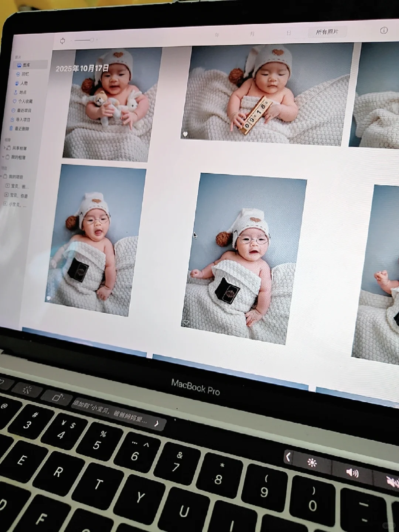Select left photo of baby wearing glasses
Viewport: 399px width, 532px height.
(96, 240)
